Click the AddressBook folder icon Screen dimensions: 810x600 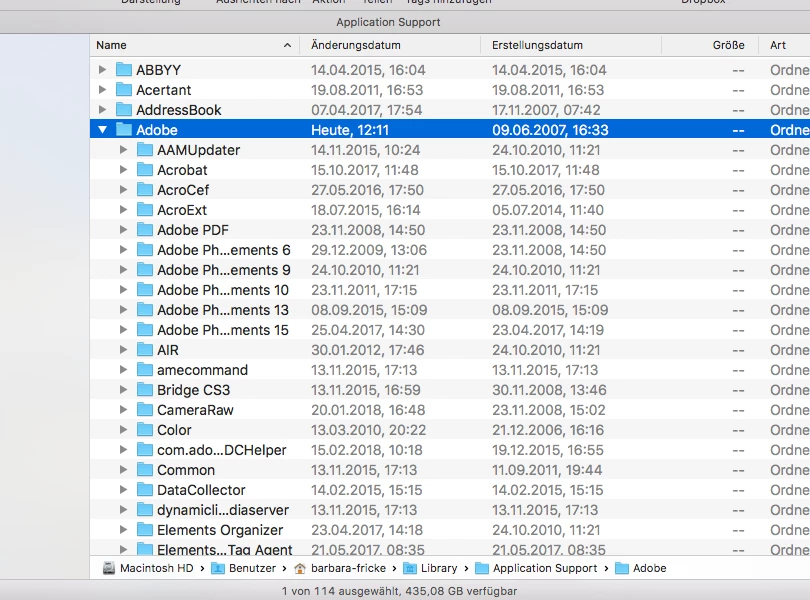pos(124,109)
